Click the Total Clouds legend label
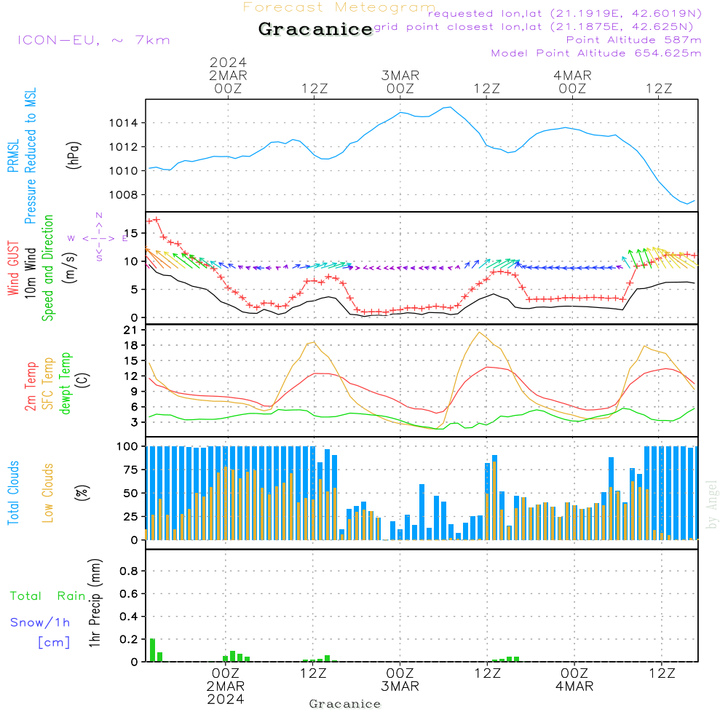Image resolution: width=728 pixels, height=728 pixels. [13, 493]
